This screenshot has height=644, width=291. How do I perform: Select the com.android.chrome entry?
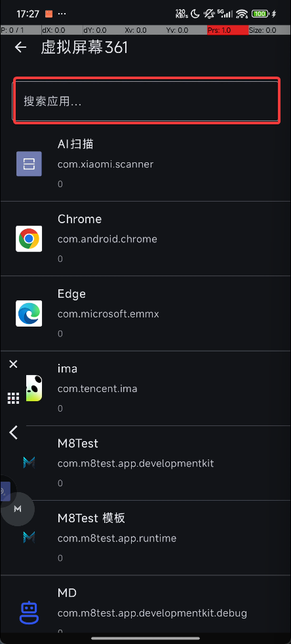pyautogui.click(x=145, y=239)
